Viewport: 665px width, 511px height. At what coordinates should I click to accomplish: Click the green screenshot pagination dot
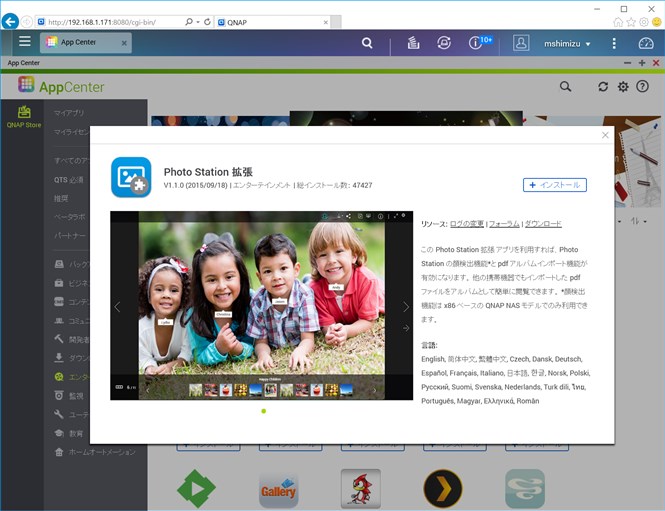pyautogui.click(x=264, y=411)
